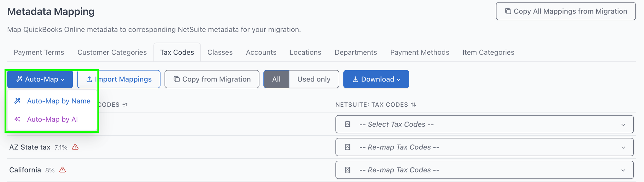Viewport: 644px width, 182px height.
Task: Click the 7.1% rate text
Action: tap(61, 148)
